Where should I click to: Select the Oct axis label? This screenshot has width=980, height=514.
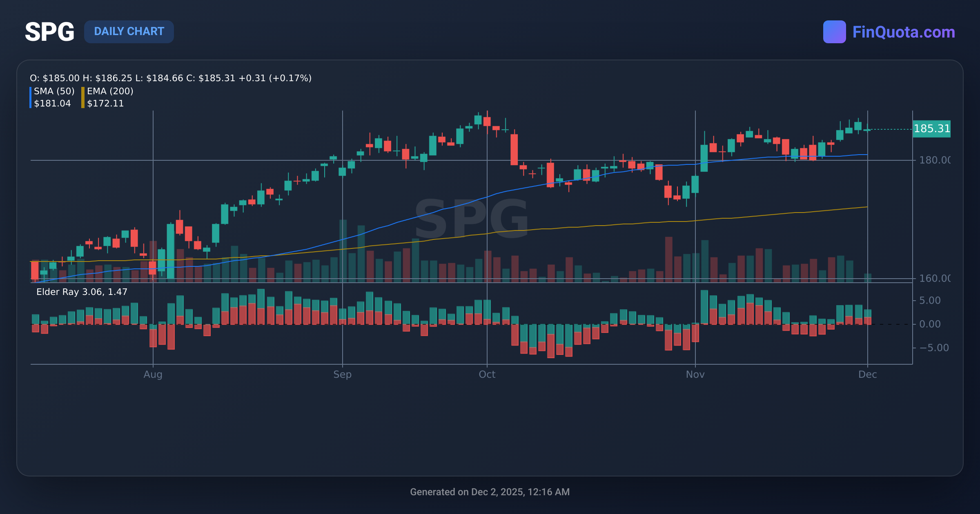point(487,374)
